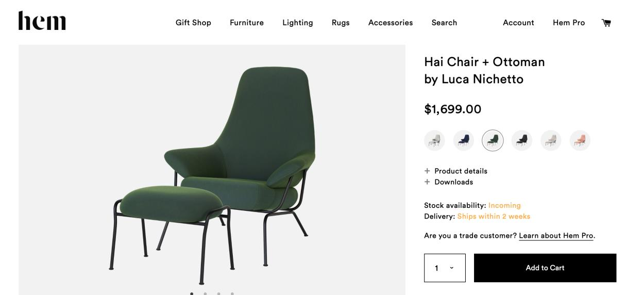Click Add to Cart button
The height and width of the screenshot is (295, 644).
[x=545, y=268]
